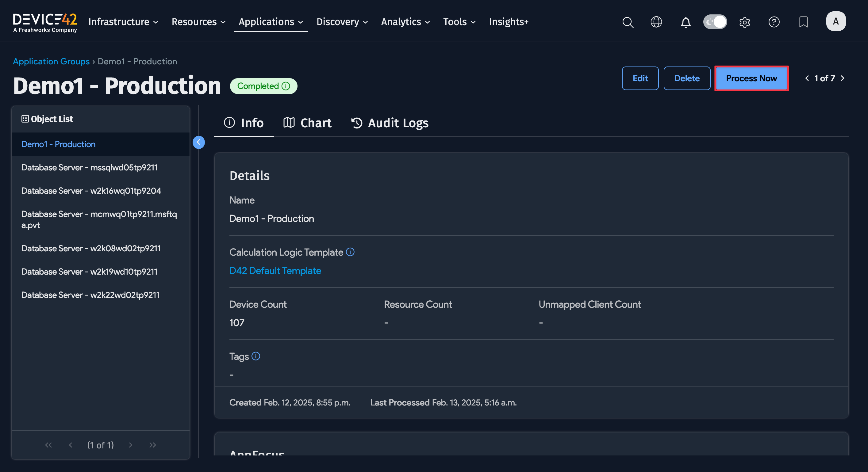
Task: Expand the Tools dropdown menu
Action: pyautogui.click(x=459, y=22)
